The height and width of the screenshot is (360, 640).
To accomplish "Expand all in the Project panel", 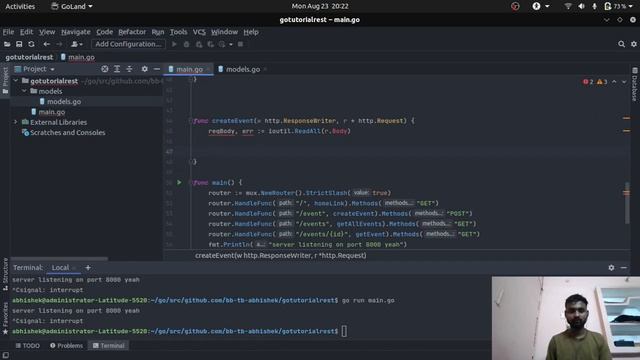I will coord(117,69).
